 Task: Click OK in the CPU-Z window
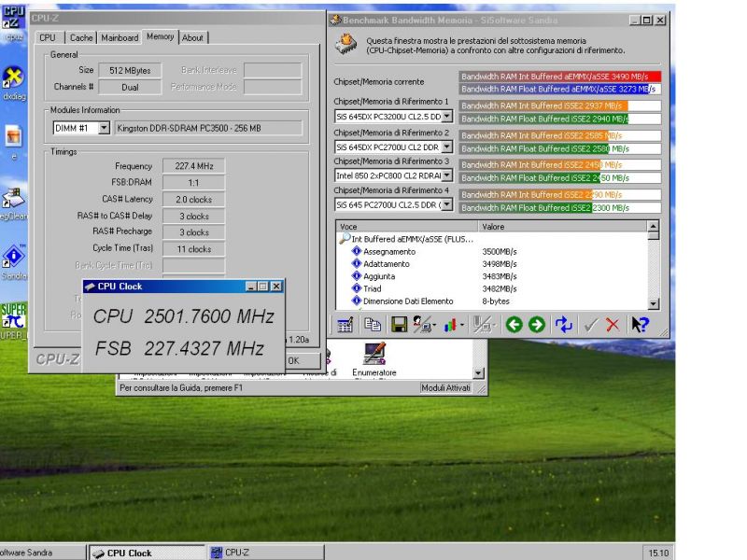pos(303,360)
